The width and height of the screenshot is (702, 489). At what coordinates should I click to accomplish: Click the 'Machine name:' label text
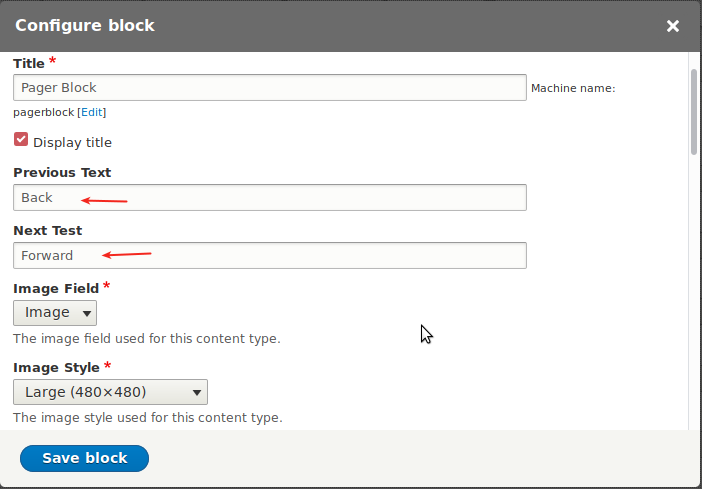573,88
